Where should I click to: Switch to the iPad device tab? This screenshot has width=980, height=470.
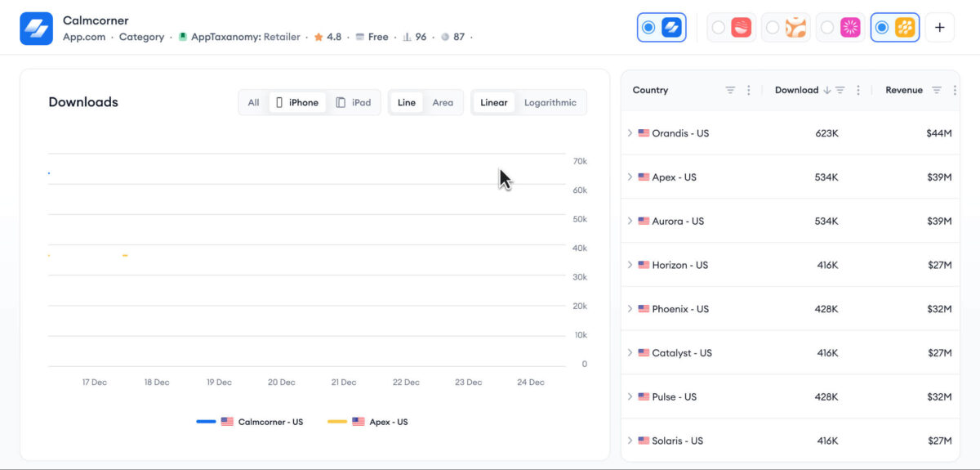point(354,103)
